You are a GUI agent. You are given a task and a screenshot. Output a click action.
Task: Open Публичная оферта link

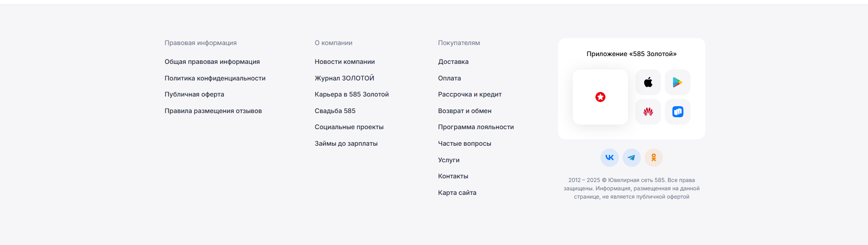pos(194,94)
